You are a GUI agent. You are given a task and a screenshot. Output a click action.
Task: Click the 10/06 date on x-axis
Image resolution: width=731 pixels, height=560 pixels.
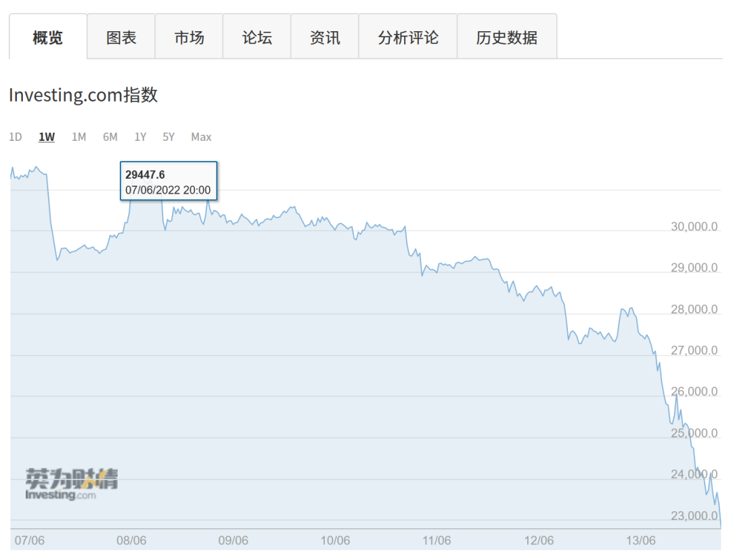[x=335, y=540]
